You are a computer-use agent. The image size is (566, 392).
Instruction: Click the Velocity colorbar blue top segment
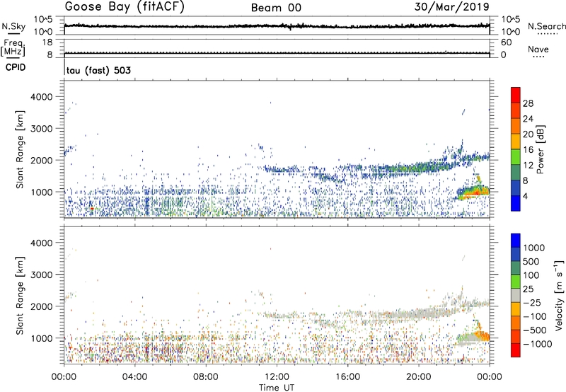tap(516, 241)
